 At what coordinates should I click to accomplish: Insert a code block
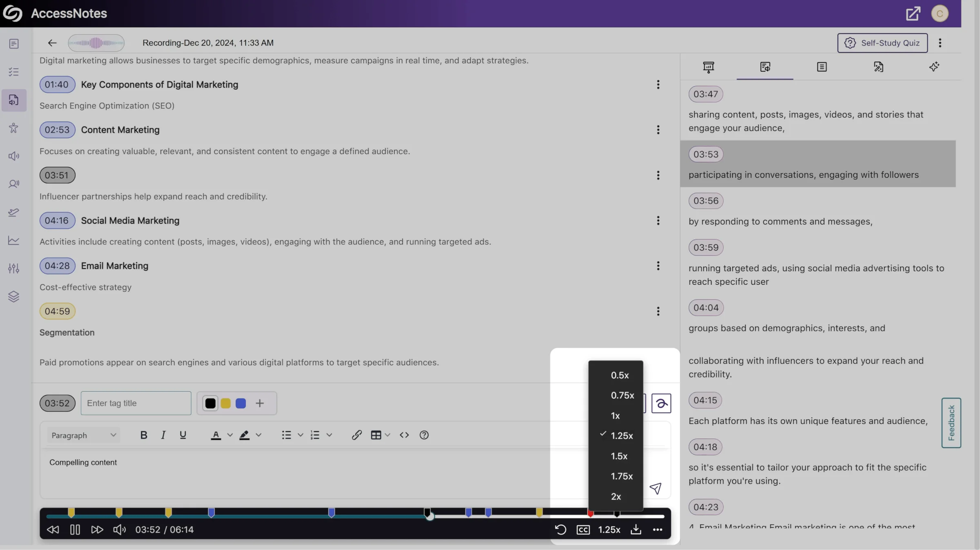pyautogui.click(x=404, y=435)
